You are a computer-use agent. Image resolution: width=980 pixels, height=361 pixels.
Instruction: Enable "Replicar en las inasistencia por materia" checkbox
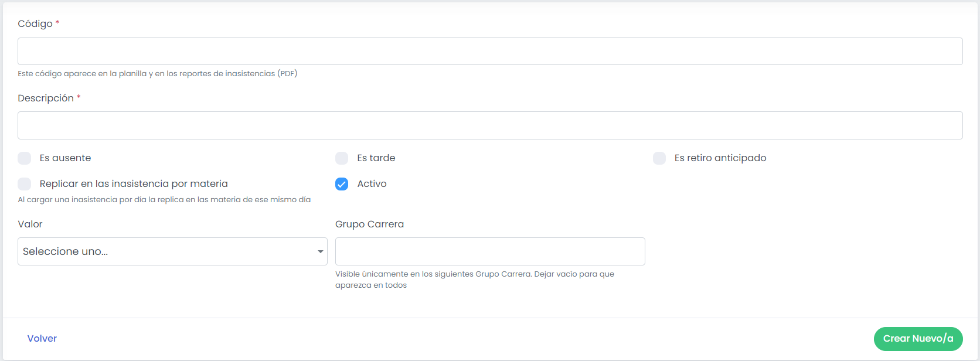[x=25, y=184]
